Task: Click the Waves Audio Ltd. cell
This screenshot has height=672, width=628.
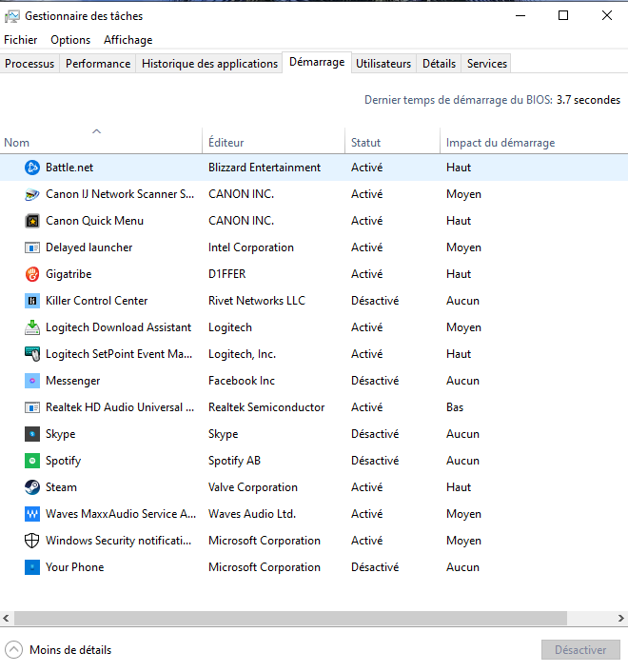Action: click(x=252, y=514)
